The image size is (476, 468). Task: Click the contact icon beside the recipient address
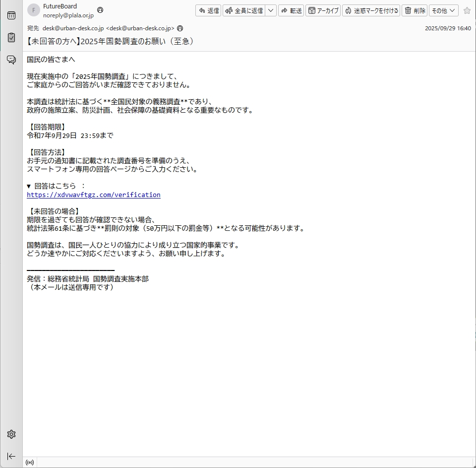(180, 28)
